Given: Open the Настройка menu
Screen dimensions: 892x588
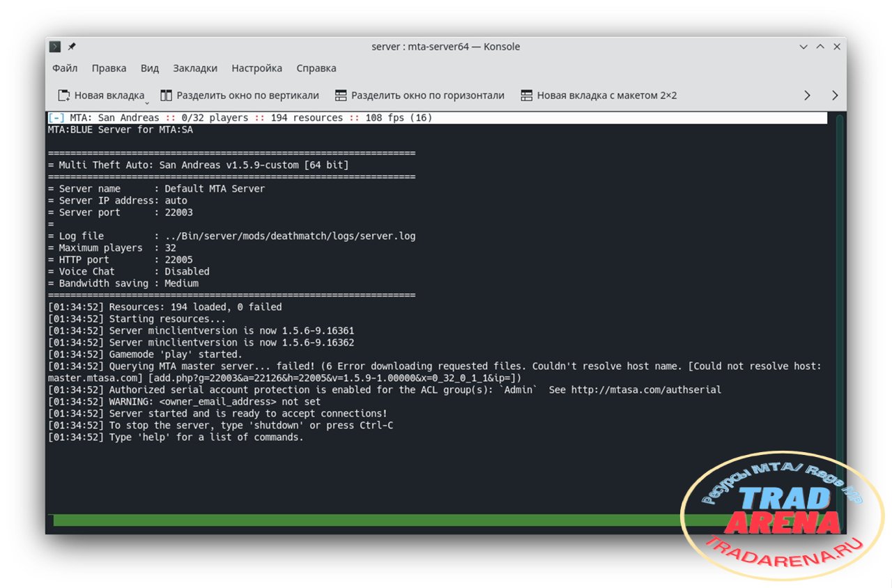Looking at the screenshot, I should pyautogui.click(x=257, y=68).
